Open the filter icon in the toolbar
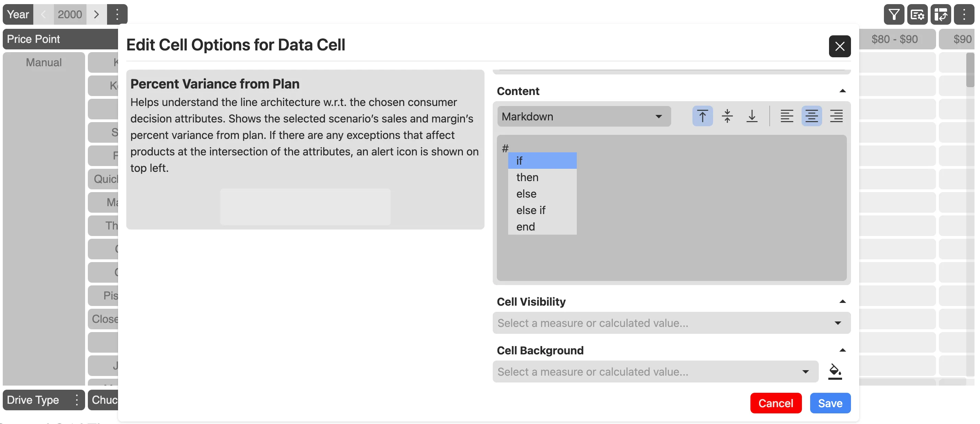Viewport: 980px width, 424px height. pyautogui.click(x=894, y=14)
